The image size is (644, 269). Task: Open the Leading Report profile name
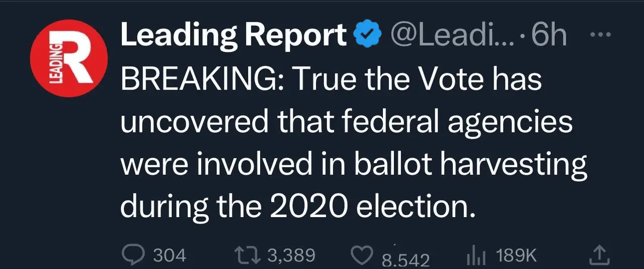233,35
